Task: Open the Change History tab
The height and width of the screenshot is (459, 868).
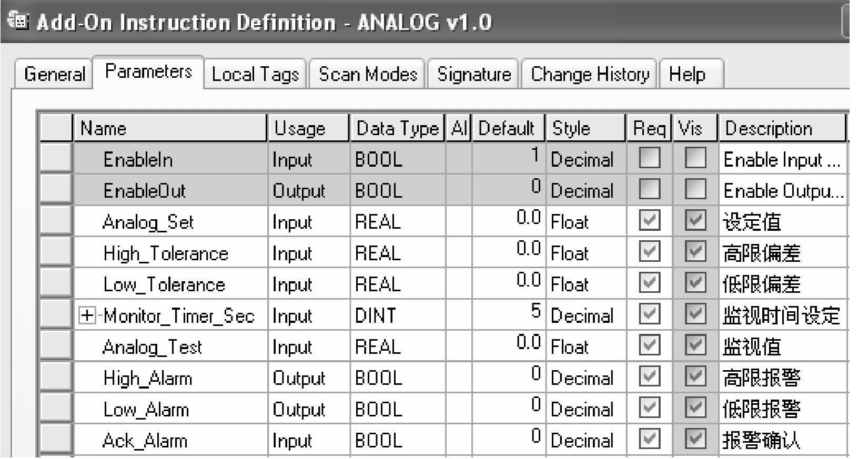Action: [x=590, y=74]
